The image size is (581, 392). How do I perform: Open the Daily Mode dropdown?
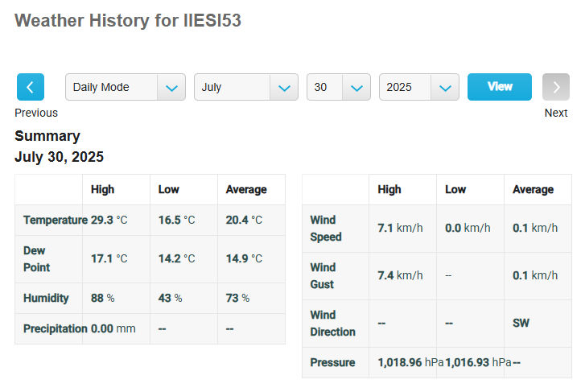coord(126,87)
